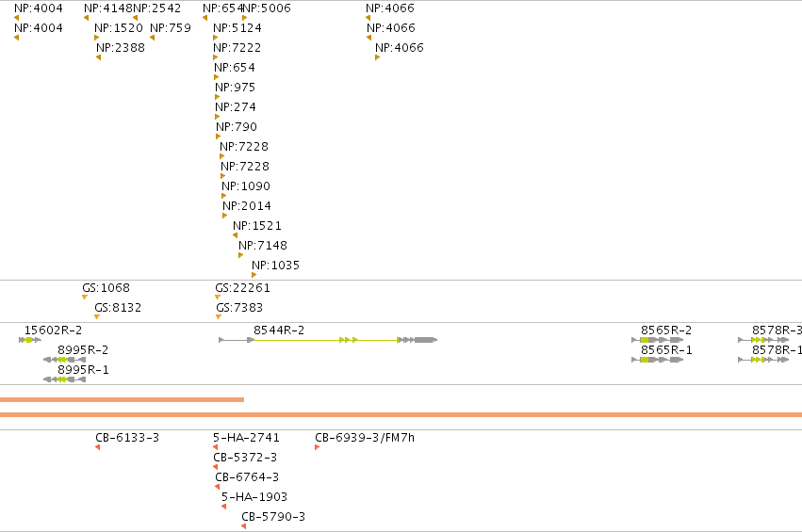This screenshot has height=532, width=802.
Task: Select the shorter orange bar
Action: [122, 399]
